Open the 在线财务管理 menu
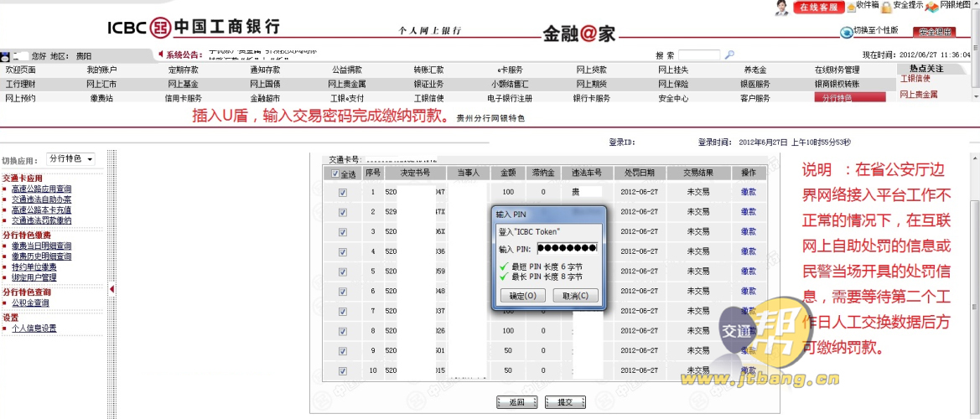 837,70
